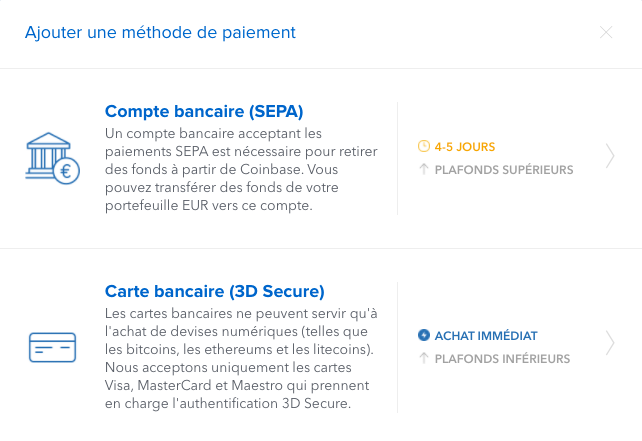
Task: Click the euro coin symbol on bank icon
Action: [x=66, y=171]
